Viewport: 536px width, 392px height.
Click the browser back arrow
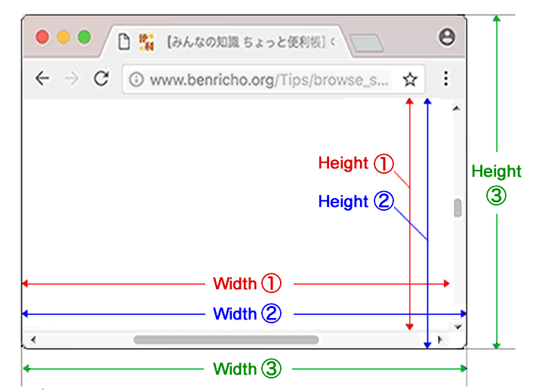43,79
